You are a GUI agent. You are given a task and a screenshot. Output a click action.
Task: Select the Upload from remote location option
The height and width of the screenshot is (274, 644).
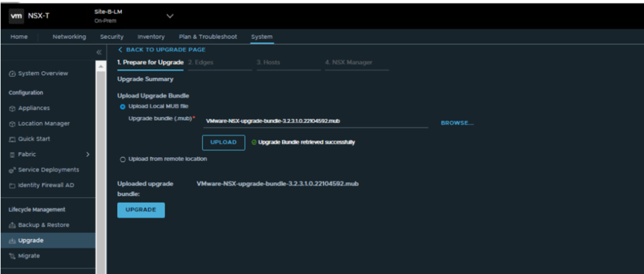pyautogui.click(x=123, y=159)
